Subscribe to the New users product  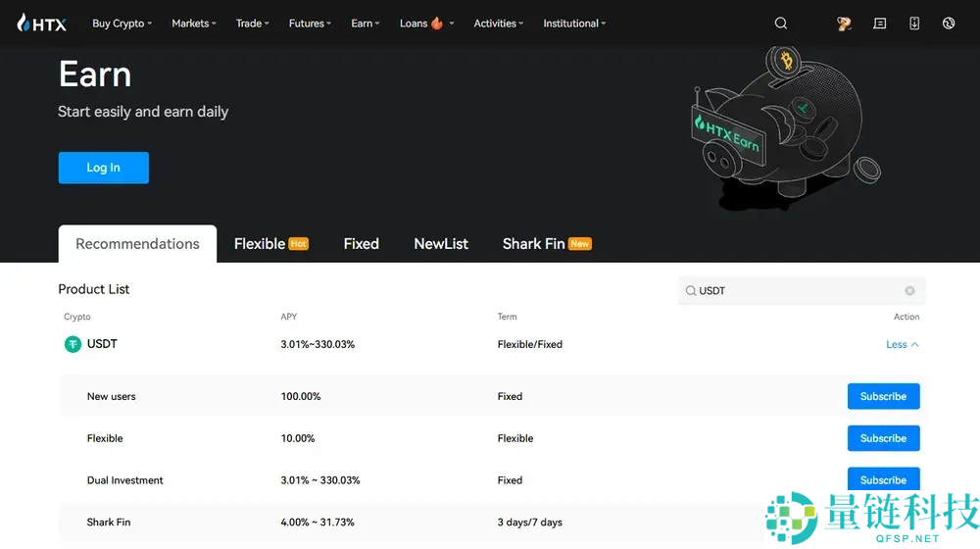point(883,397)
